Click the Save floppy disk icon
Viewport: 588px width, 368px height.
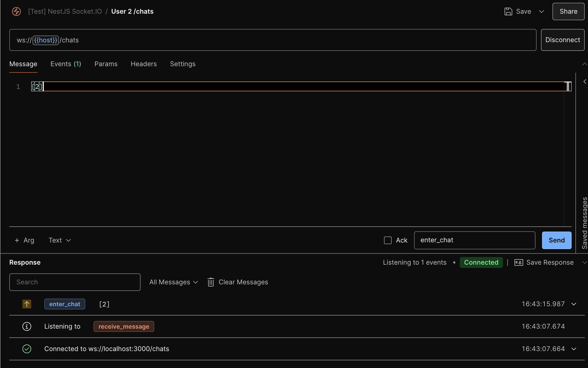point(508,11)
